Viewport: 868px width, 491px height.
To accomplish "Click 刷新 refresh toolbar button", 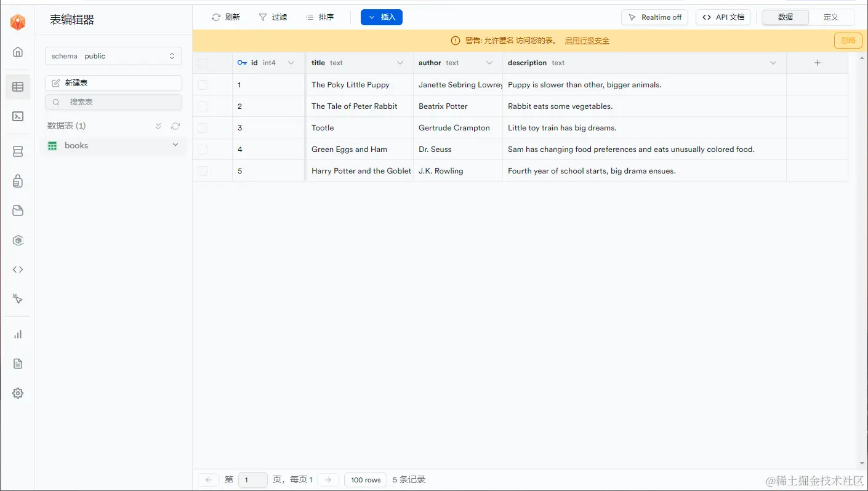I will click(x=226, y=17).
